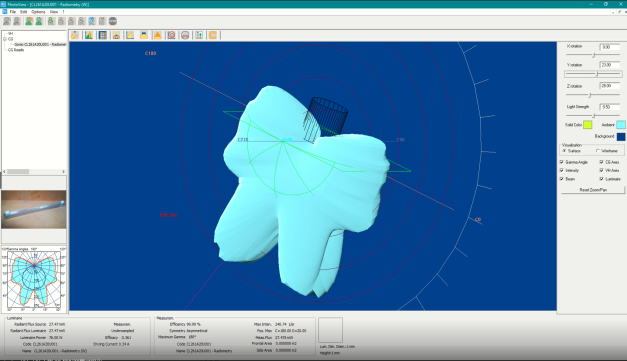Open the Solid Color yellow-green swatch

(587, 125)
